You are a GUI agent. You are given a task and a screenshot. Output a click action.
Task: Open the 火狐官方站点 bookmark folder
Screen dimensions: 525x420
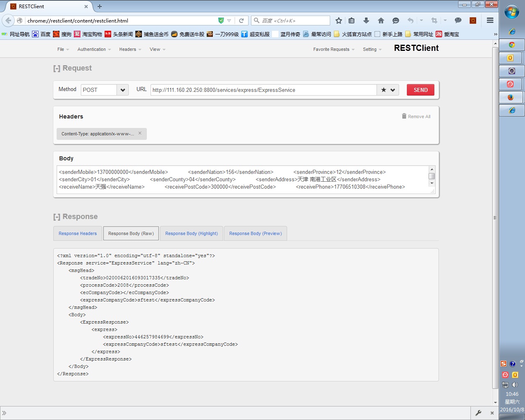[353, 34]
